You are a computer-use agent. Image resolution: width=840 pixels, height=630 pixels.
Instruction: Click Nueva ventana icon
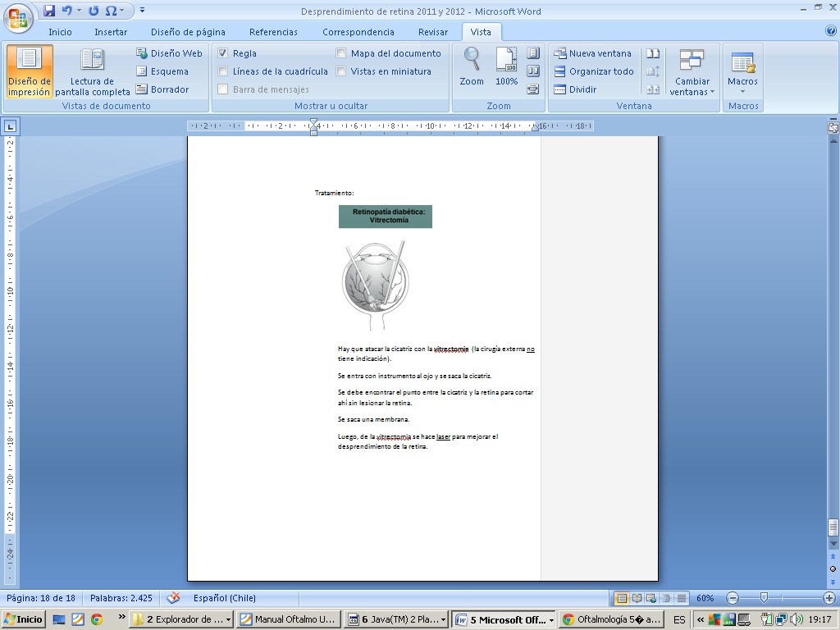(x=560, y=53)
